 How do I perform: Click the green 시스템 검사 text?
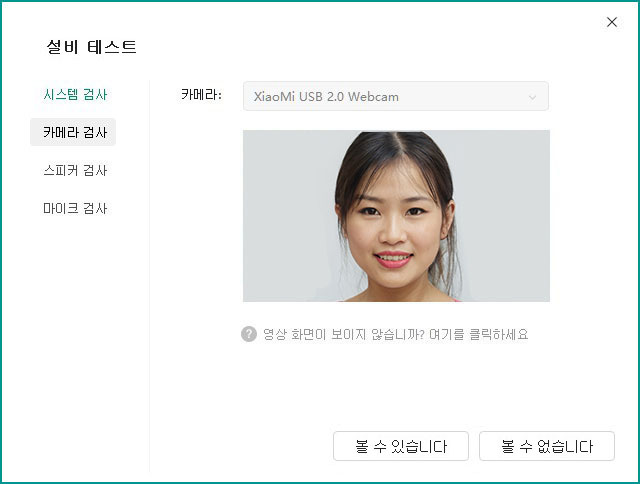pos(75,94)
